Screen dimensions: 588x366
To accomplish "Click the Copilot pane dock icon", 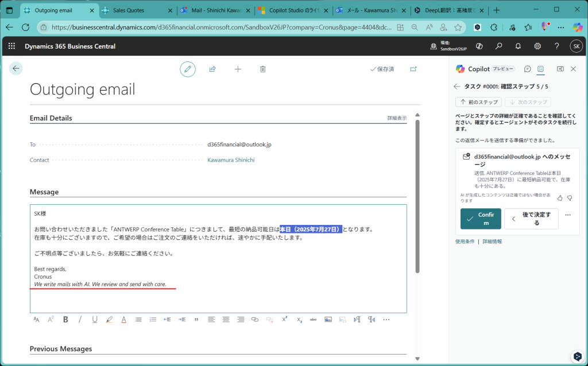I will (560, 69).
